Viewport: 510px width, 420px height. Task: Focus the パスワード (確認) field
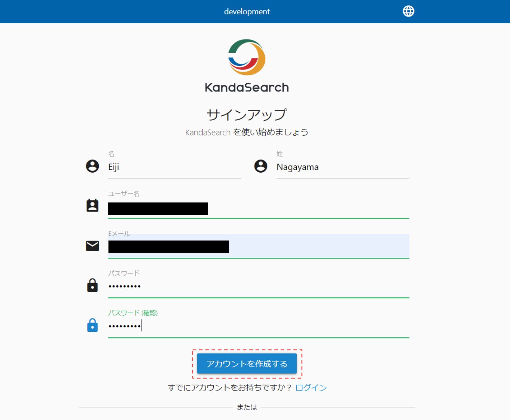pyautogui.click(x=259, y=326)
